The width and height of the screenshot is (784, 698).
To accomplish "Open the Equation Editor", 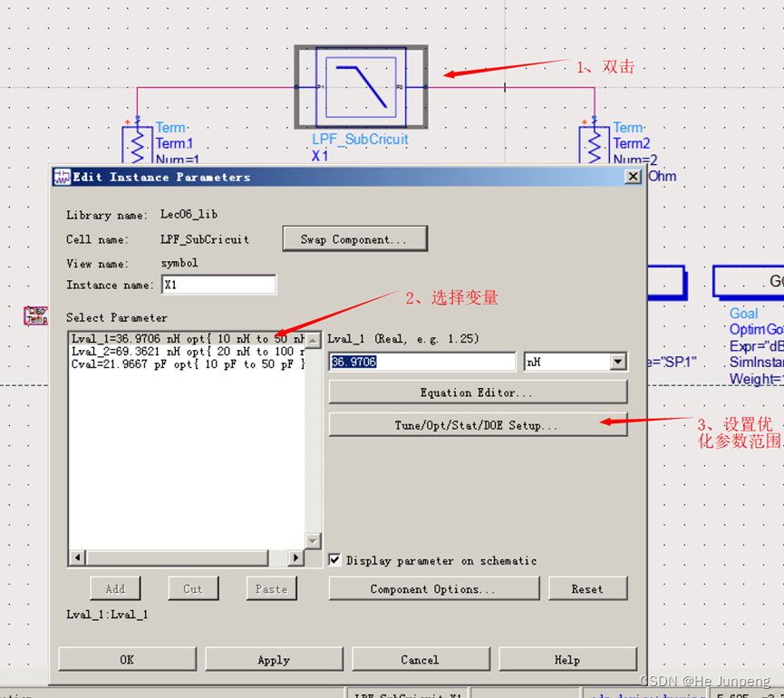I will 478,393.
